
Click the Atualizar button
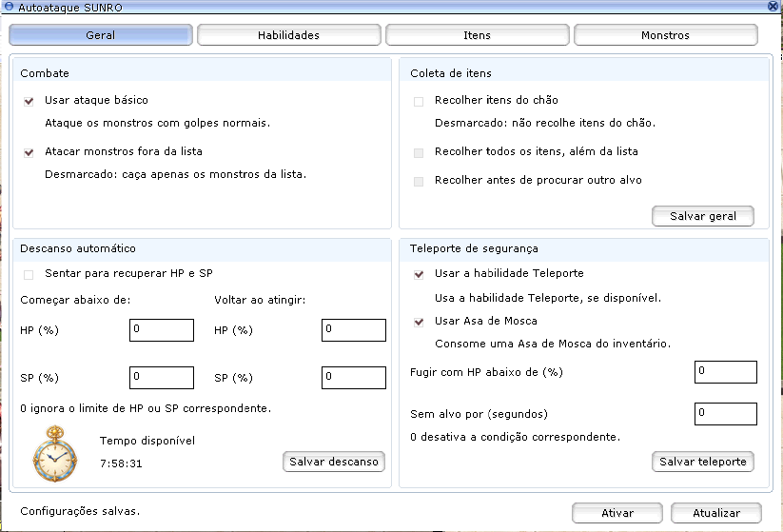click(x=716, y=513)
